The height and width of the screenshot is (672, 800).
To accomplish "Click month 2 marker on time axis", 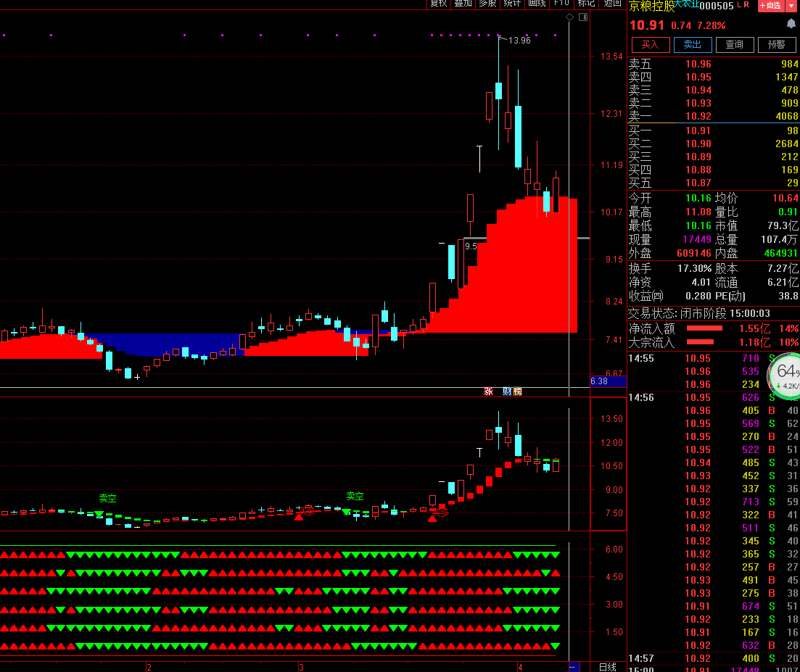I will pos(149,668).
